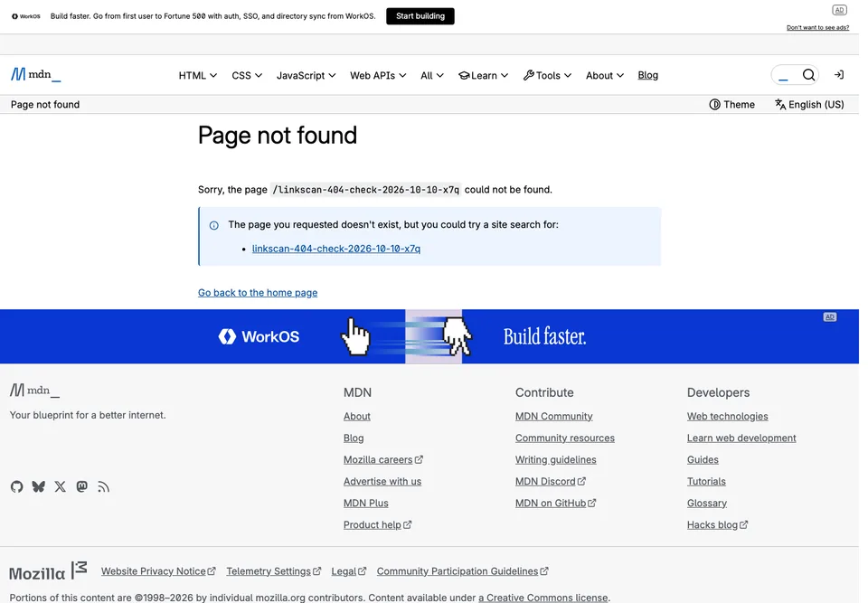Click the login arrow icon
The width and height of the screenshot is (868, 603).
[x=839, y=75]
